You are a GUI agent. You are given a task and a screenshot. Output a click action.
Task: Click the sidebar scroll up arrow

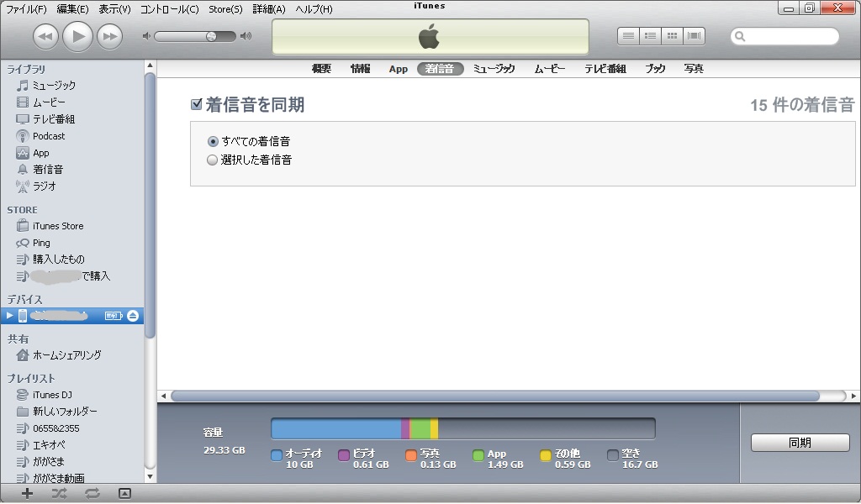point(150,66)
